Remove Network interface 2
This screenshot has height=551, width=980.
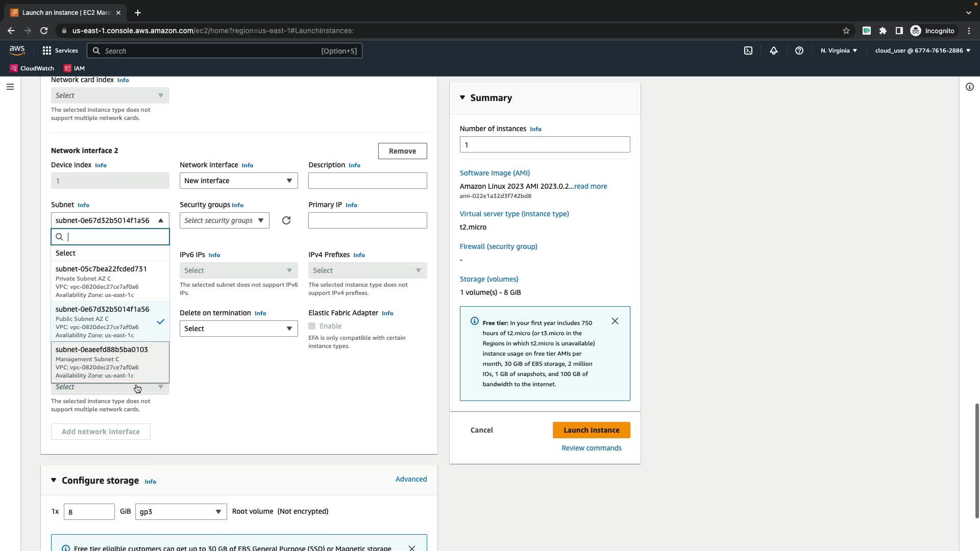402,151
